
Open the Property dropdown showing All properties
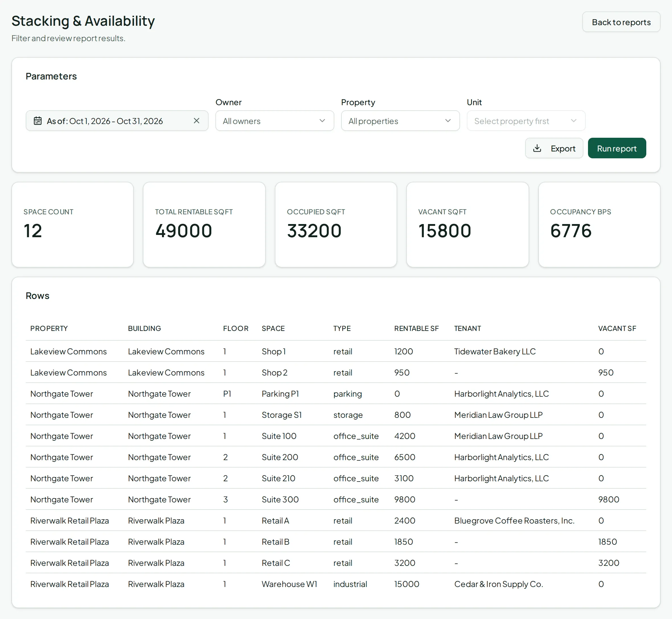[x=400, y=121]
